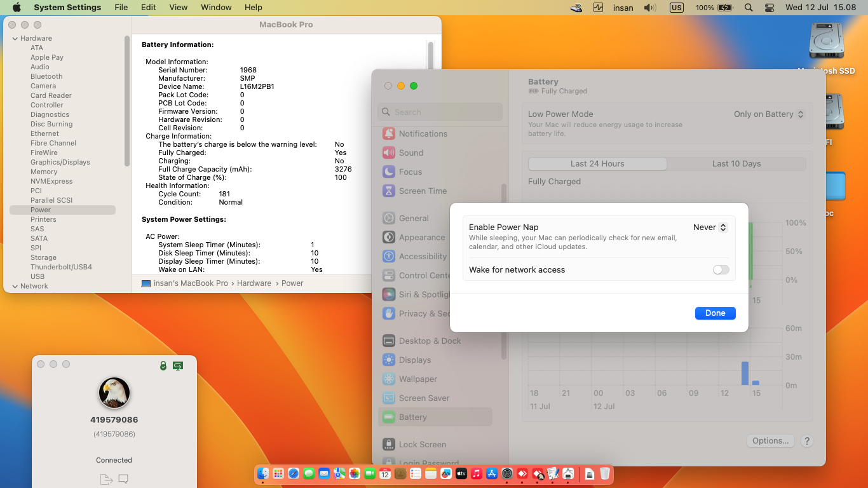
Task: Click the green padlock security icon
Action: click(x=163, y=366)
